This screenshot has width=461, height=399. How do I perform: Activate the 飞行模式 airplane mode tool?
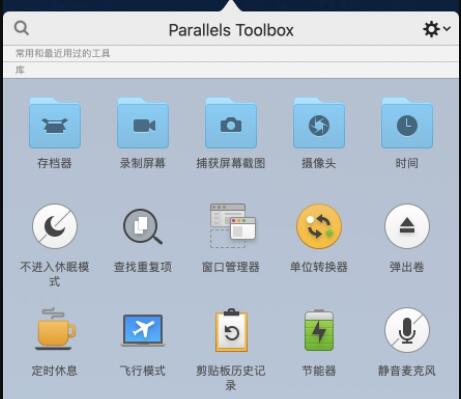tap(143, 330)
